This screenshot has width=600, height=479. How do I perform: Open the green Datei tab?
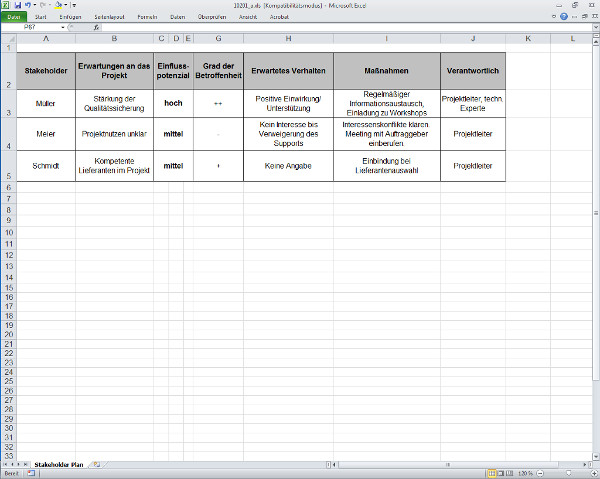(x=13, y=17)
